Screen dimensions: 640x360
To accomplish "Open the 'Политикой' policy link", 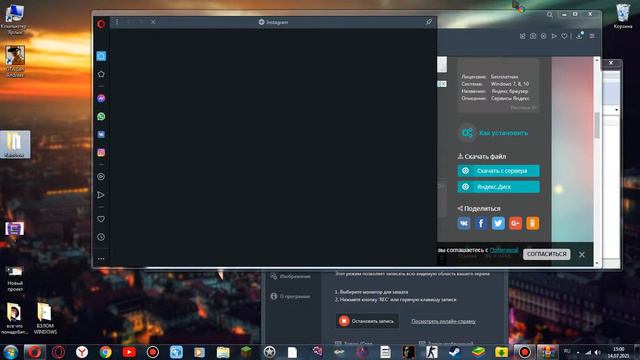I will (504, 250).
